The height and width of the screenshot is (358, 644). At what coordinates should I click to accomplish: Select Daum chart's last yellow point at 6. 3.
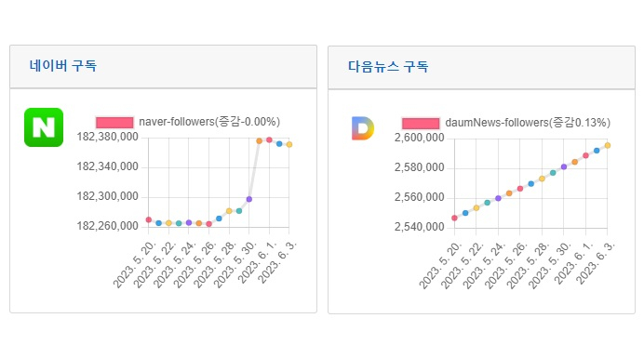pos(608,145)
